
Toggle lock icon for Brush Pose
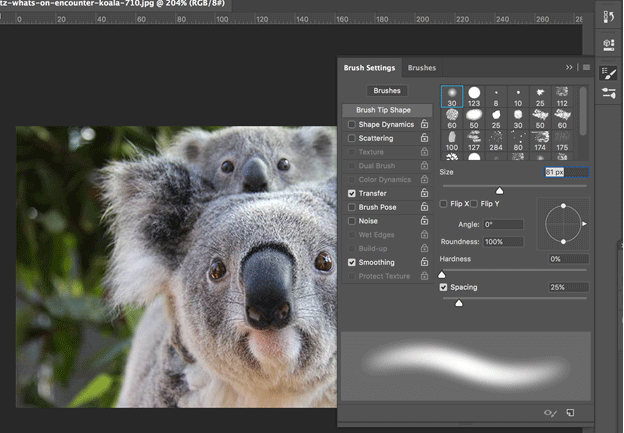point(425,207)
